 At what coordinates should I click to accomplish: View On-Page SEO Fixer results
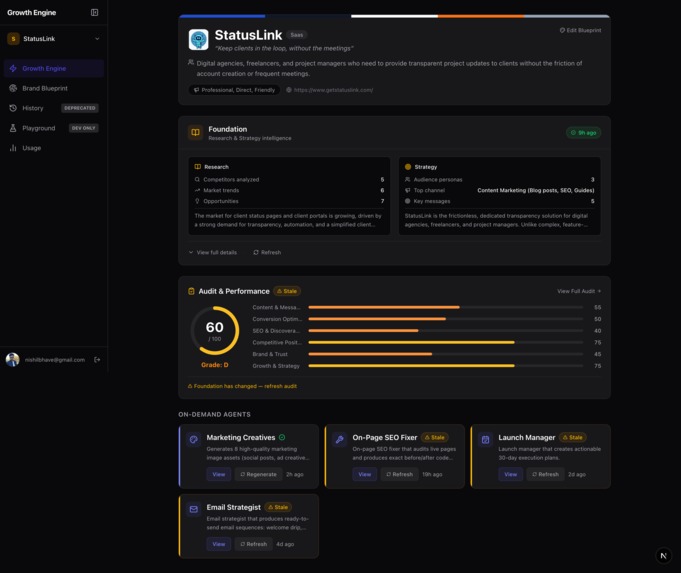point(365,474)
